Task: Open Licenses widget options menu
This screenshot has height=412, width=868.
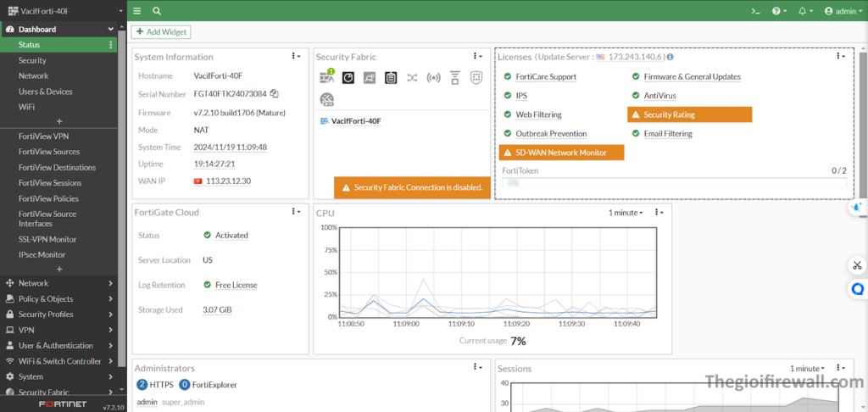Action: click(840, 56)
